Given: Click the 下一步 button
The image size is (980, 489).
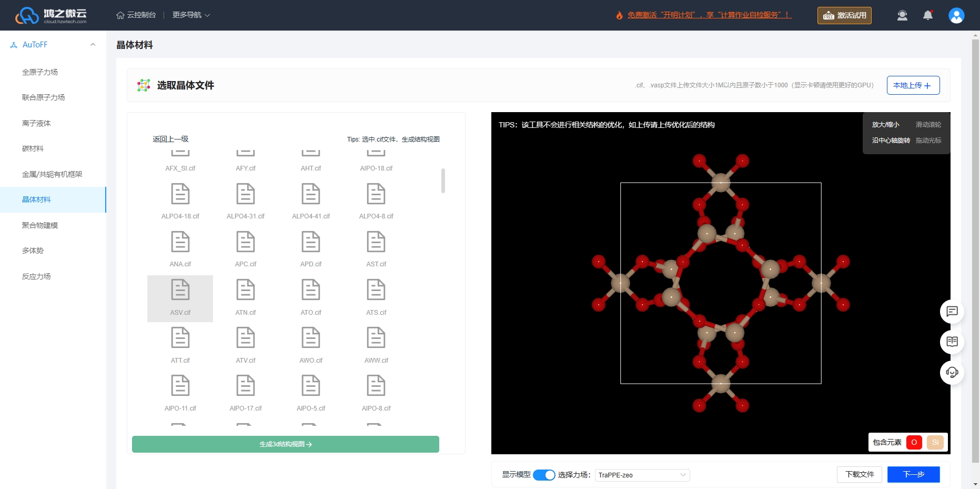Looking at the screenshot, I should point(914,474).
